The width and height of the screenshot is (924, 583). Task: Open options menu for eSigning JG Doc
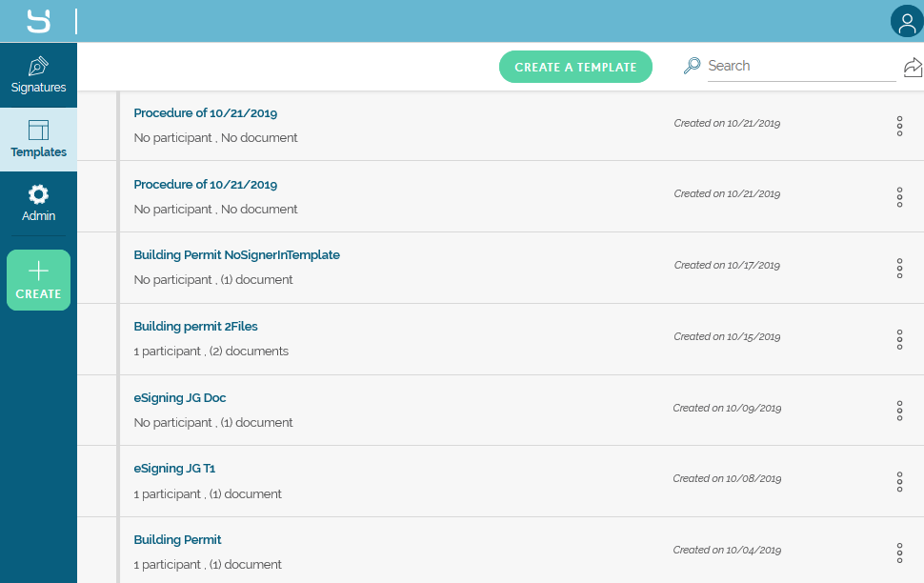click(x=899, y=411)
